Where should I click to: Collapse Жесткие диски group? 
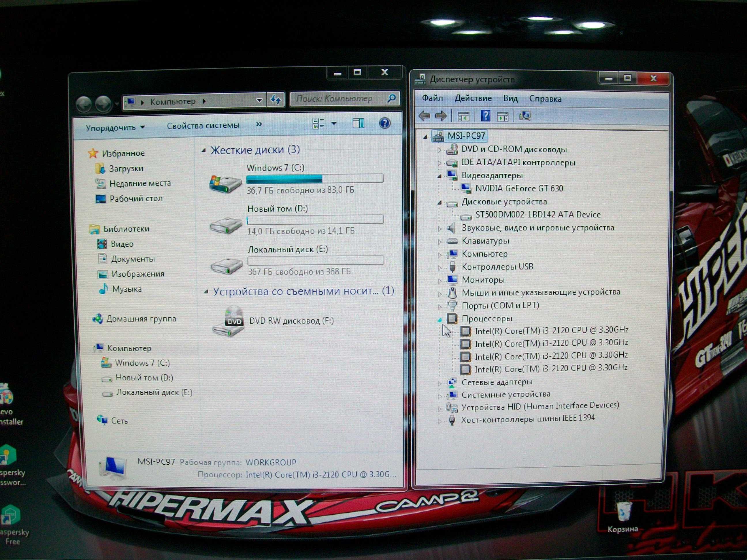pos(204,151)
